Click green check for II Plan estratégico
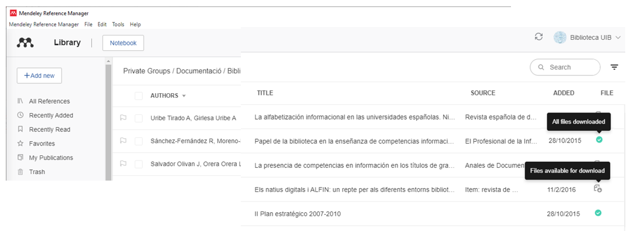644x231 pixels. (598, 213)
